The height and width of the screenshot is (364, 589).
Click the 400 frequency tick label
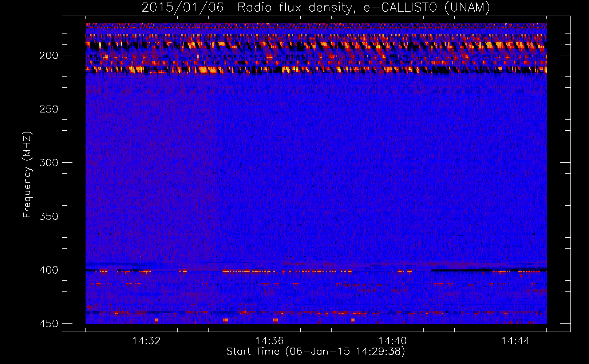point(49,270)
